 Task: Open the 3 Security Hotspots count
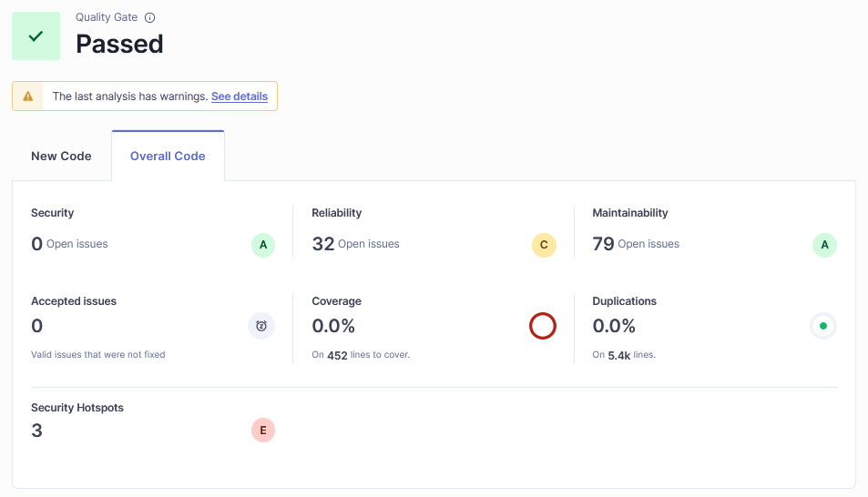pos(37,431)
